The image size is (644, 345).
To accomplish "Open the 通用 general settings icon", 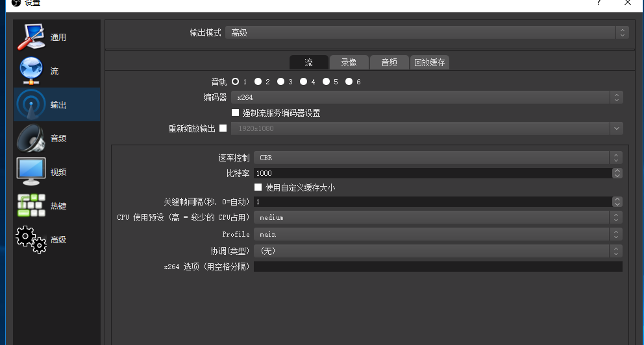I will coord(31,37).
